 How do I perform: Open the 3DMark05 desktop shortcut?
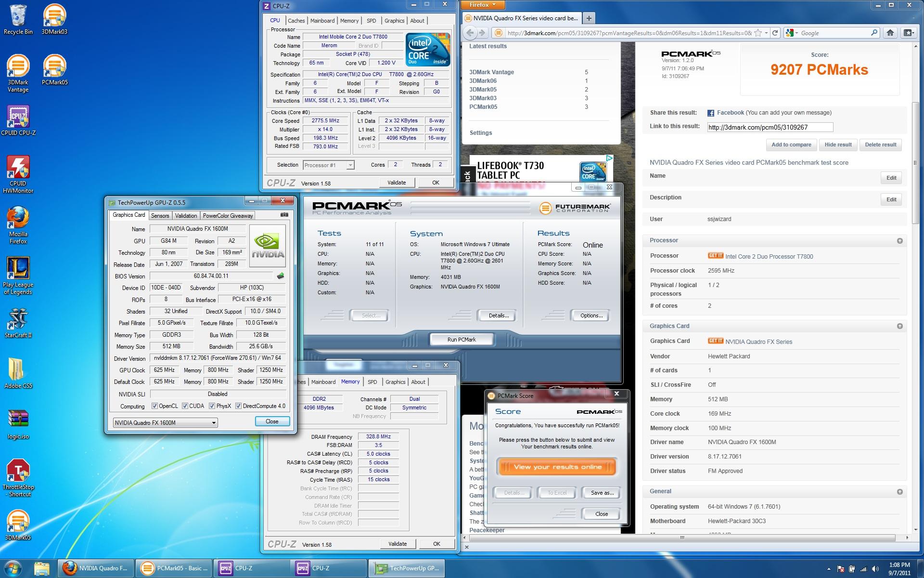tap(18, 525)
